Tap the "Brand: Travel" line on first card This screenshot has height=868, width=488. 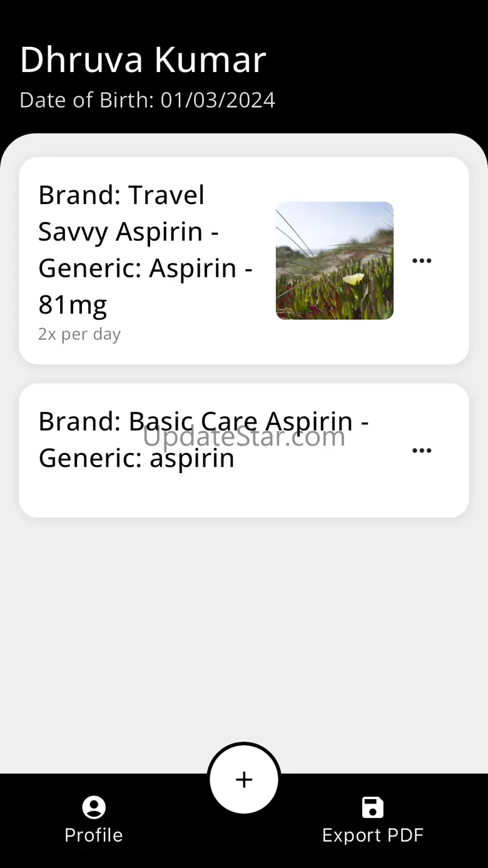pos(121,195)
